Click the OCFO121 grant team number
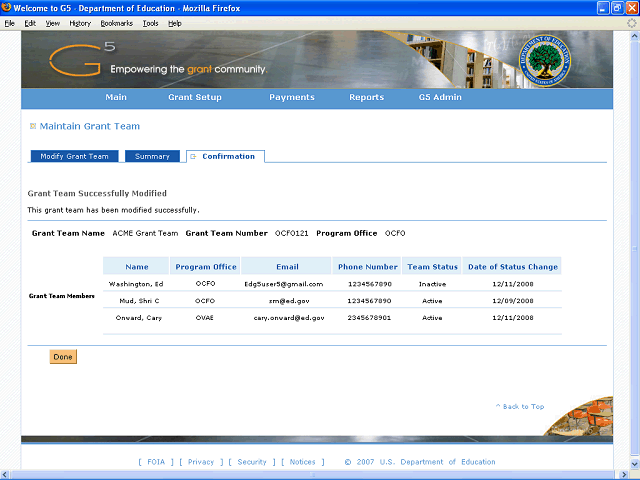The width and height of the screenshot is (640, 480). click(x=291, y=233)
